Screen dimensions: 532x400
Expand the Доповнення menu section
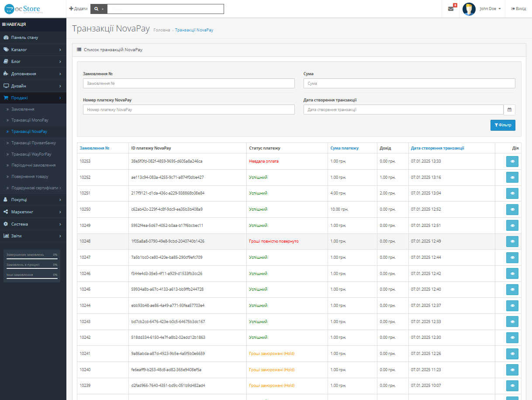coord(33,74)
